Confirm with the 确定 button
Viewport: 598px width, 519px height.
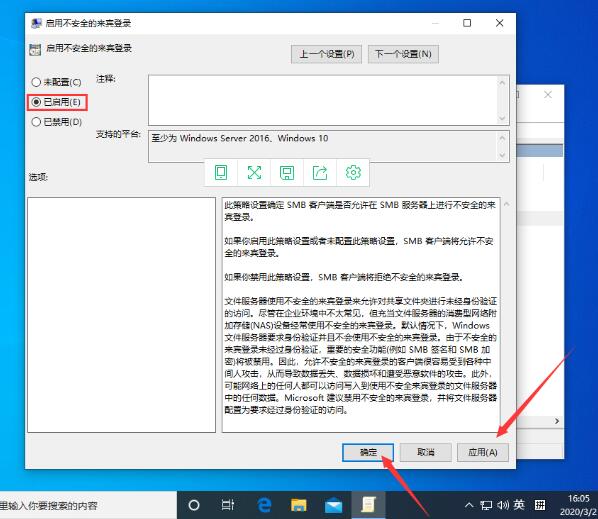point(368,452)
